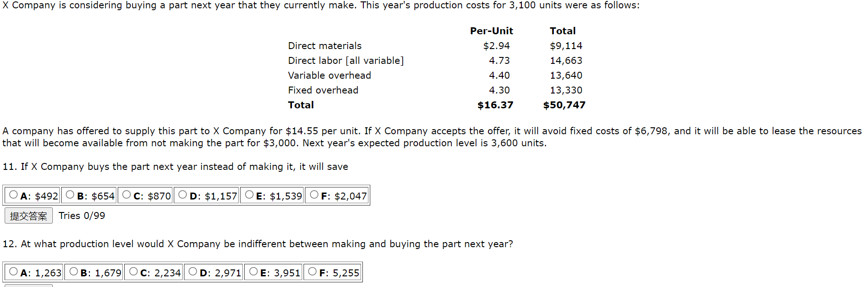Select answer F: 5,255 for question 12
The width and height of the screenshot is (868, 287).
312,272
